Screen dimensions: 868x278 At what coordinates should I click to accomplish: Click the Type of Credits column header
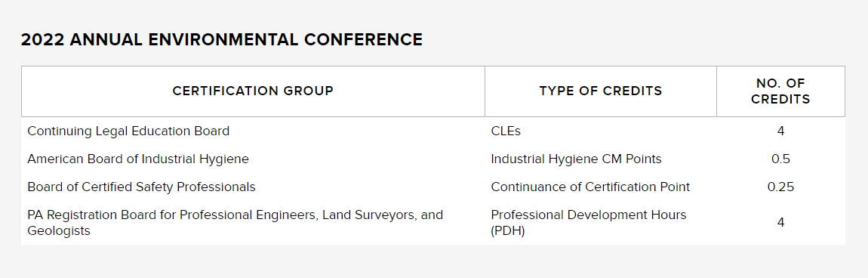point(601,91)
